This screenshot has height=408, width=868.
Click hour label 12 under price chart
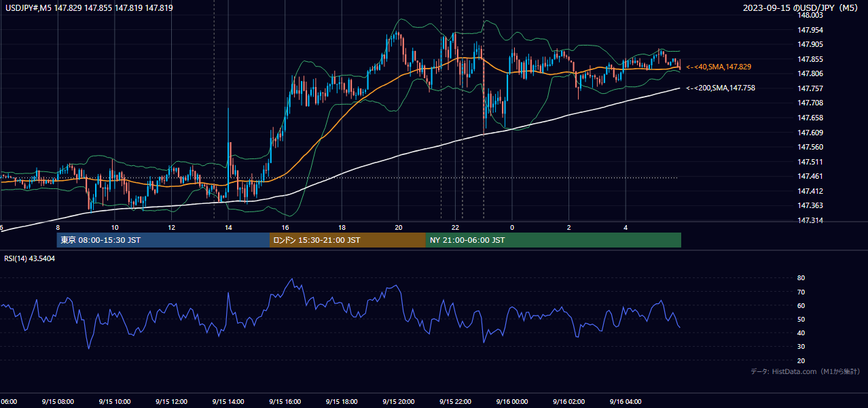point(171,227)
